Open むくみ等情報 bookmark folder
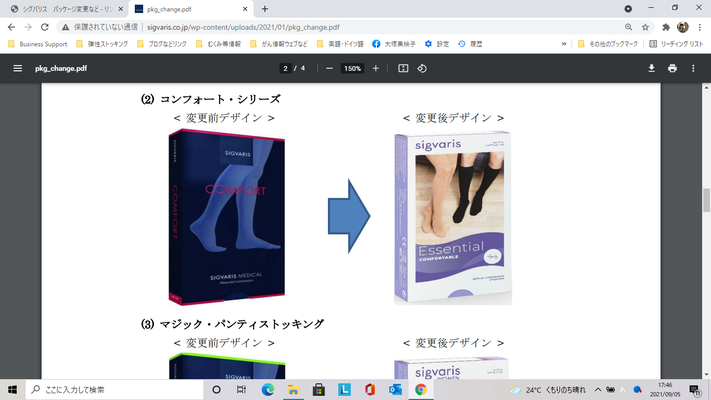 point(218,44)
